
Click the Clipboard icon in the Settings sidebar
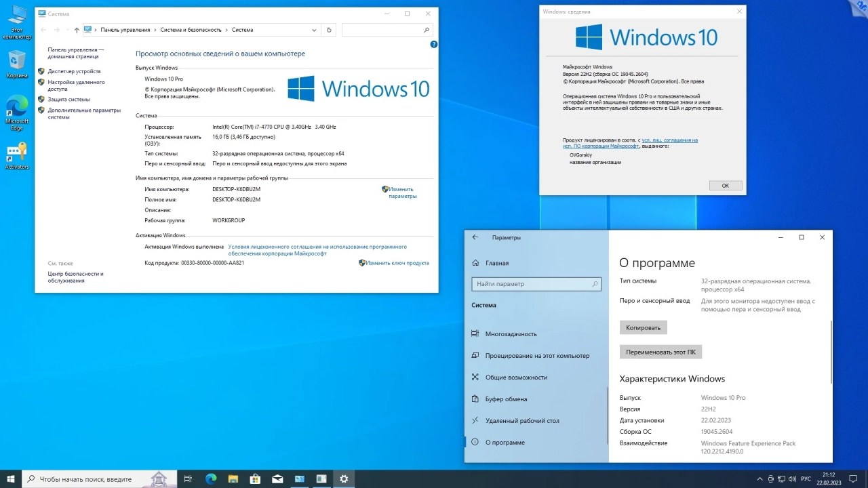[475, 399]
